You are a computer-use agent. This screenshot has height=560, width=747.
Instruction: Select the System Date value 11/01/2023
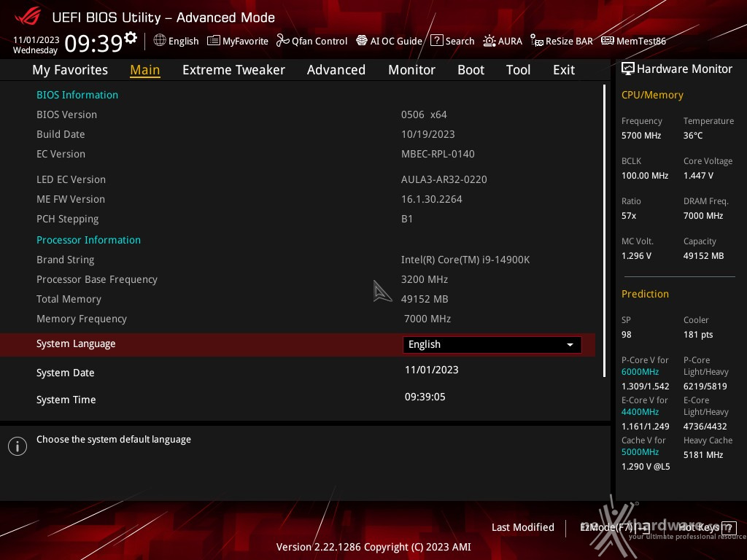click(x=432, y=370)
